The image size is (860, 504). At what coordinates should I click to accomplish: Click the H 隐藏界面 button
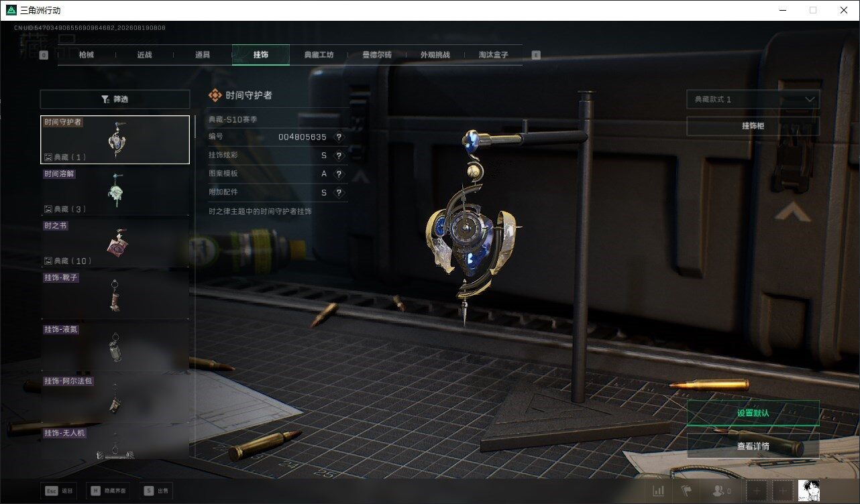[x=108, y=491]
